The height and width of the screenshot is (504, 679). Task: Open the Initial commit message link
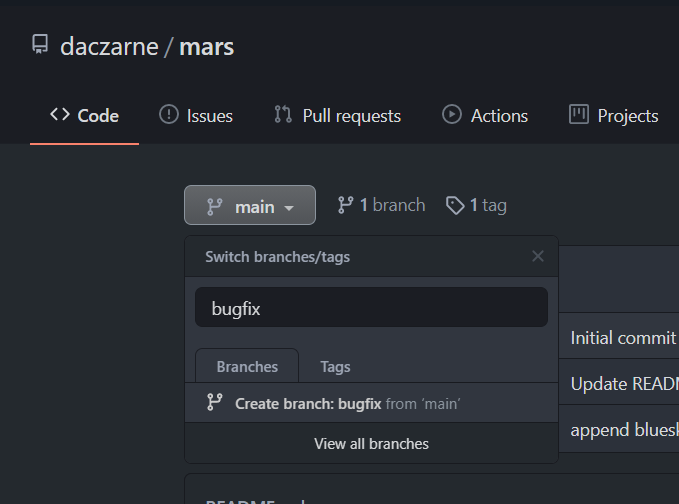(623, 338)
